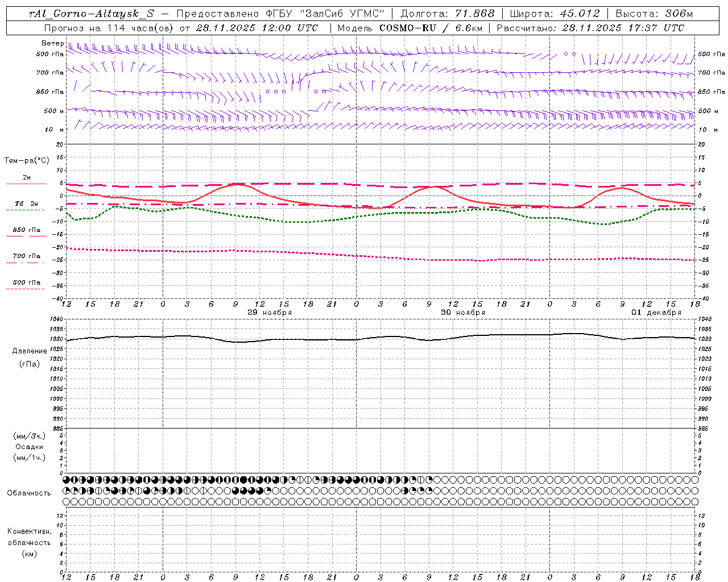Click the 'Модель COSMO-RU / 6.6км' text

point(411,28)
